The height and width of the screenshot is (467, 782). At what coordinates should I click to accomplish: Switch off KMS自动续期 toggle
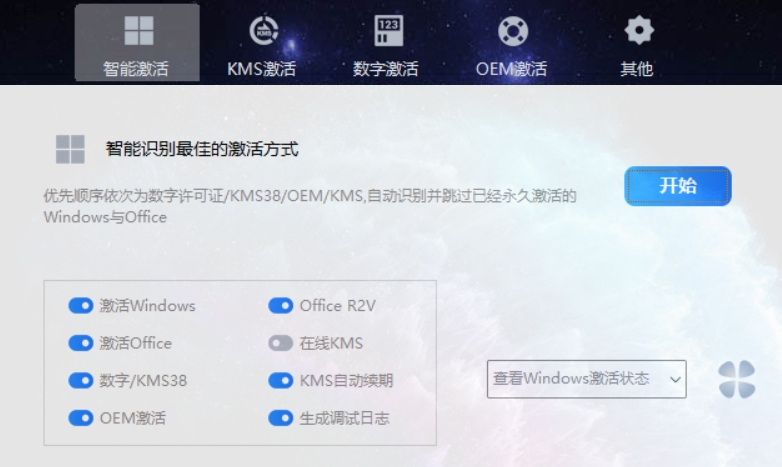[281, 381]
